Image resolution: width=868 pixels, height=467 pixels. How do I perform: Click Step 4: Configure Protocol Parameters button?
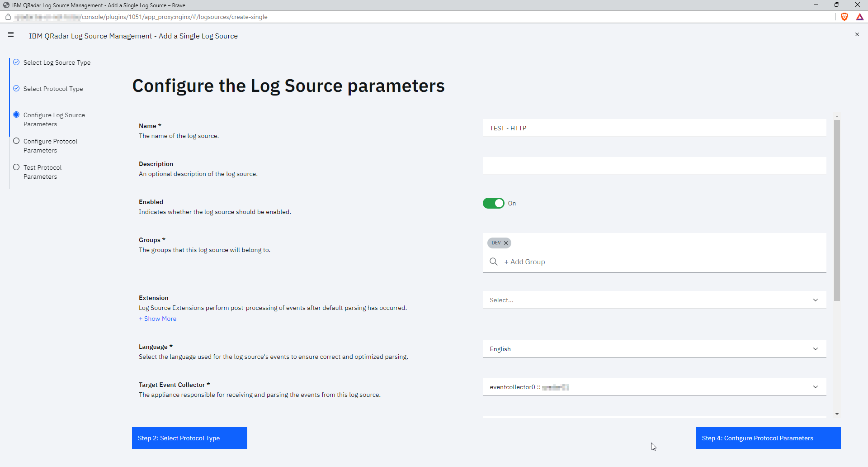coord(768,438)
